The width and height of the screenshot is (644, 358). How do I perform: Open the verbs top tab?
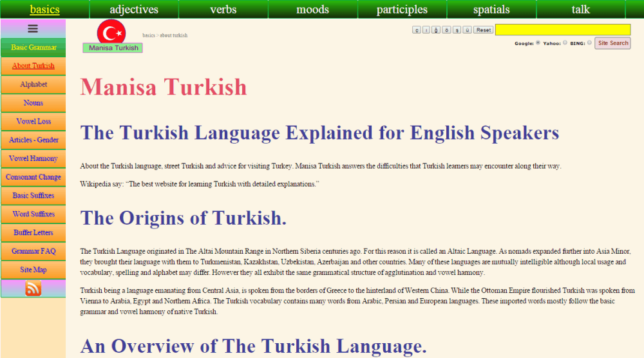click(223, 9)
